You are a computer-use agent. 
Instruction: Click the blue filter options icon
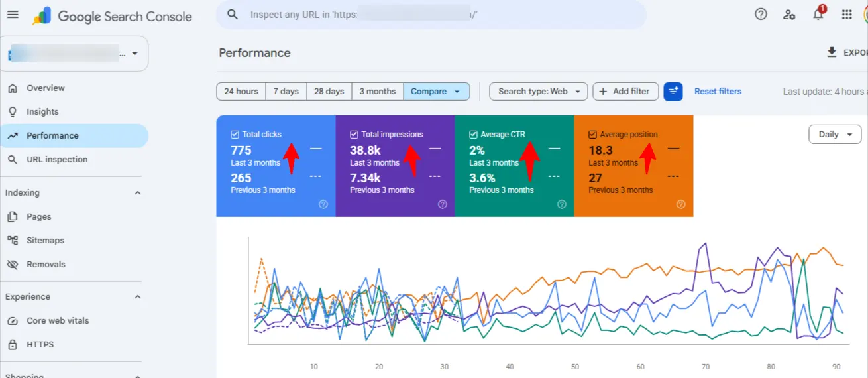coord(673,92)
